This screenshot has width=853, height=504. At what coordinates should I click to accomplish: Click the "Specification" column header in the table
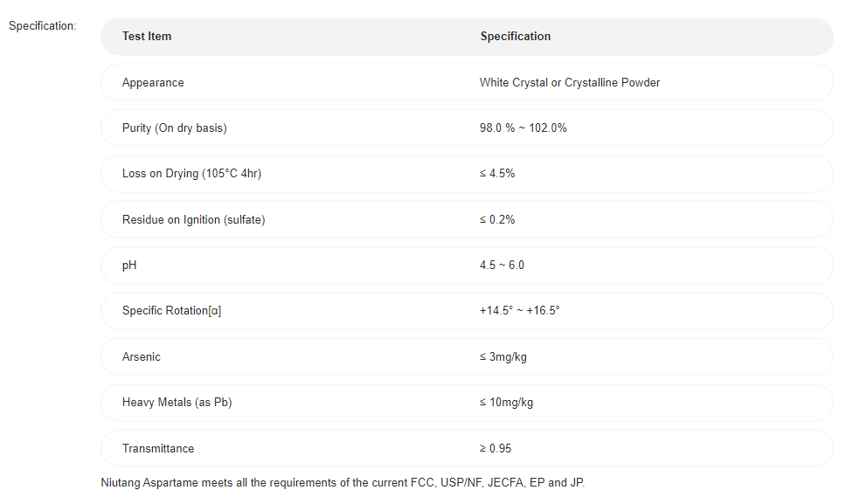[516, 37]
